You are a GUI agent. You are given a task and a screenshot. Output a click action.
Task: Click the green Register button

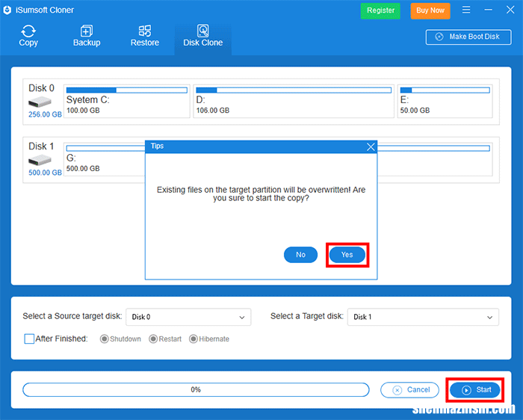[380, 10]
